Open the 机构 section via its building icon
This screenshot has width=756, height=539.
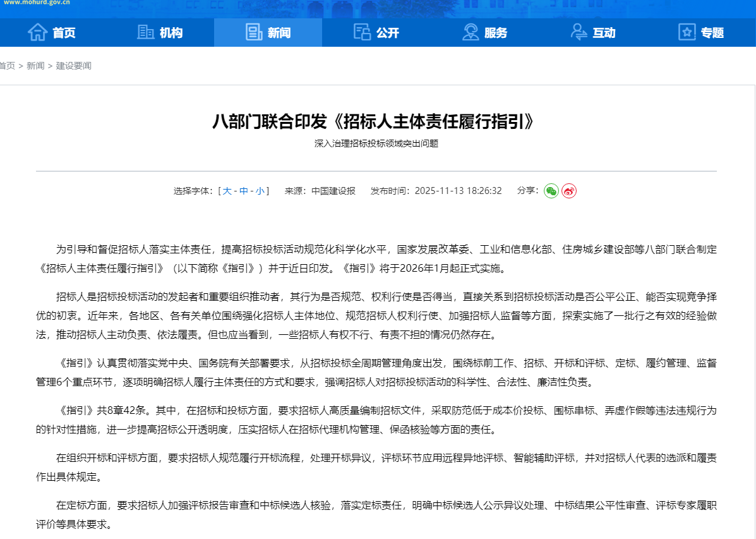(x=146, y=32)
